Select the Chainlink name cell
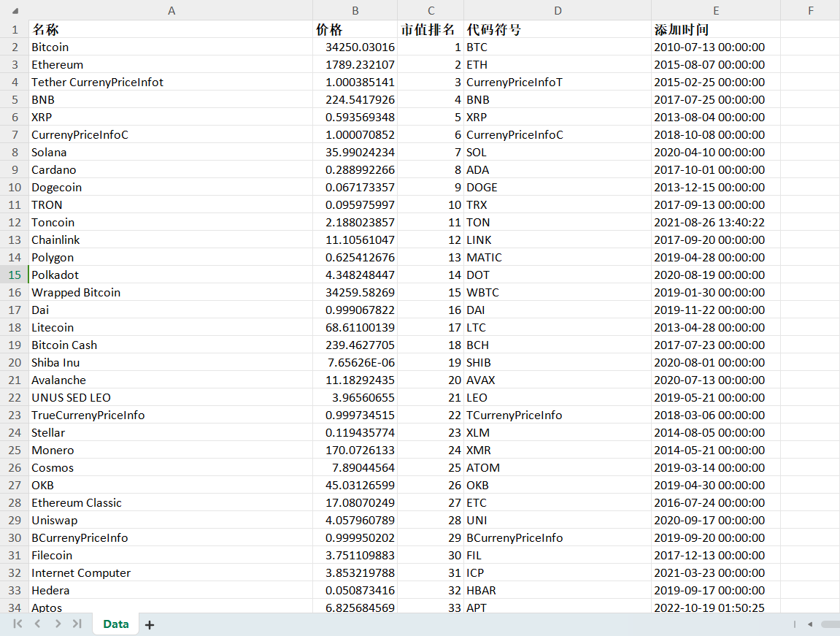Image resolution: width=840 pixels, height=636 pixels. [171, 240]
